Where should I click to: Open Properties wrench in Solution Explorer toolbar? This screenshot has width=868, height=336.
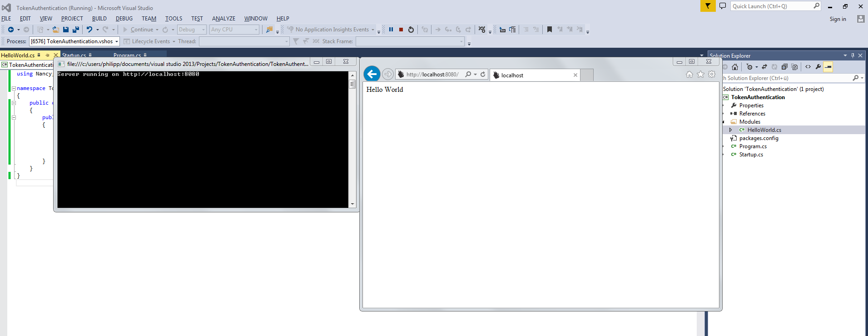[818, 67]
